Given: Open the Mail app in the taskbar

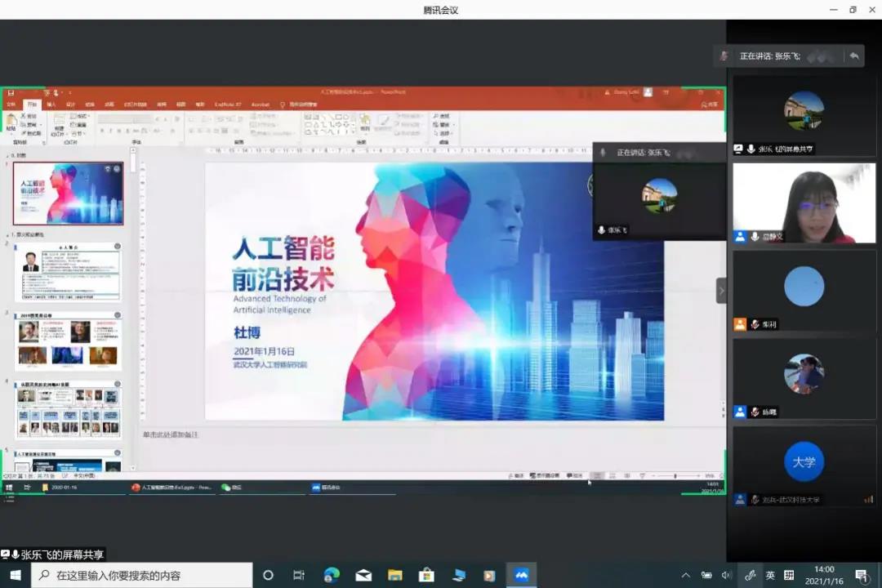Looking at the screenshot, I should [x=363, y=575].
